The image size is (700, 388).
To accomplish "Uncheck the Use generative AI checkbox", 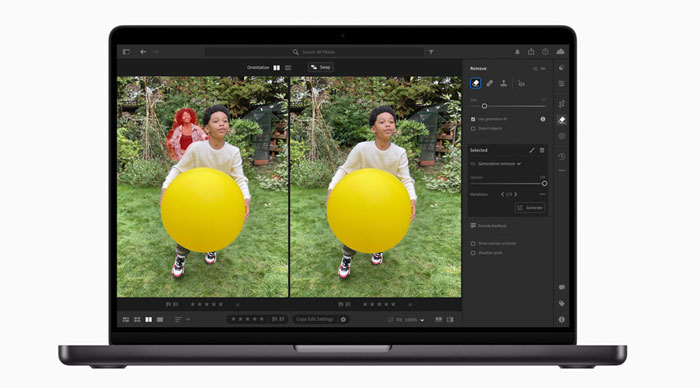I will click(473, 119).
